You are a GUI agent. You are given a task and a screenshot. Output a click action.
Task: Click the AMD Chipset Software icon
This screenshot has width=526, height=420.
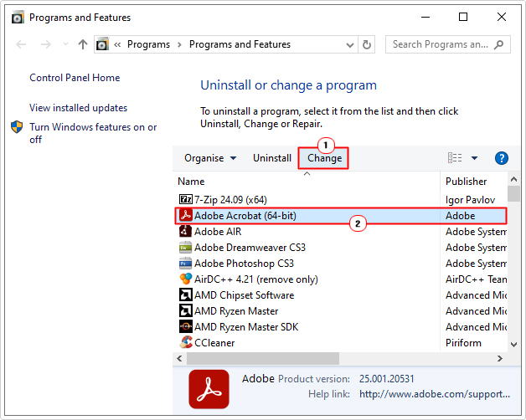[185, 295]
